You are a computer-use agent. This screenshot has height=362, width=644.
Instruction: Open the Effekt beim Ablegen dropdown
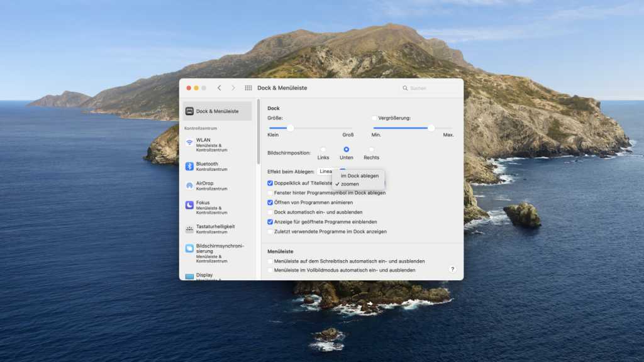[x=332, y=171]
